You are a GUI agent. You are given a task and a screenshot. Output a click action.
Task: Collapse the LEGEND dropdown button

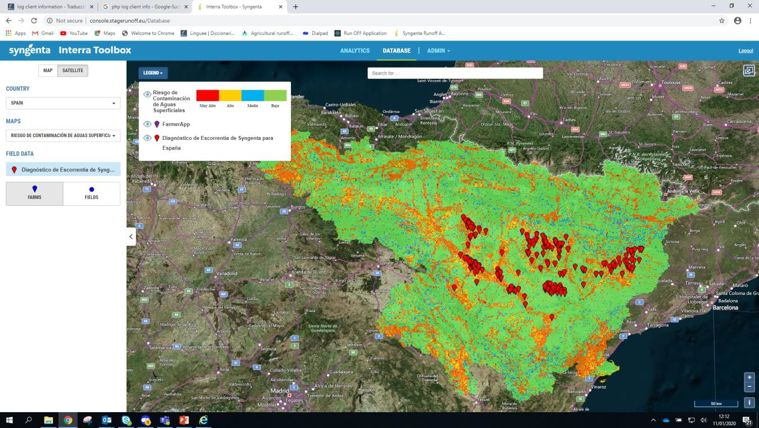153,73
